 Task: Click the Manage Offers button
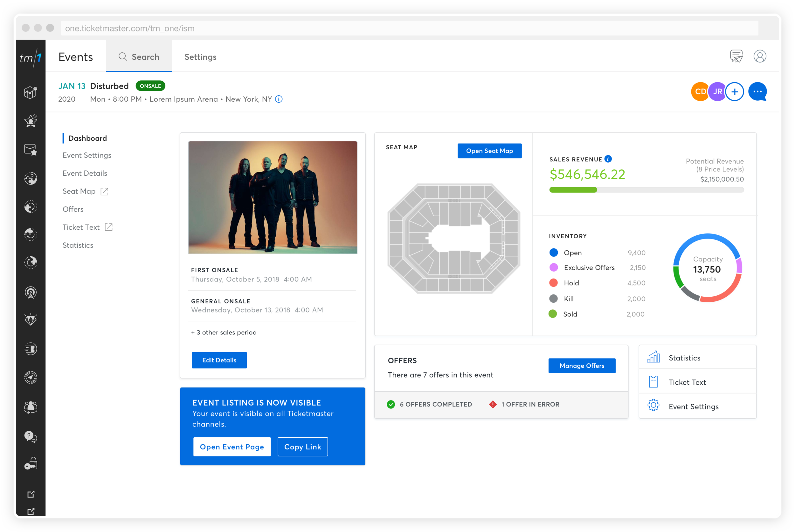point(582,366)
